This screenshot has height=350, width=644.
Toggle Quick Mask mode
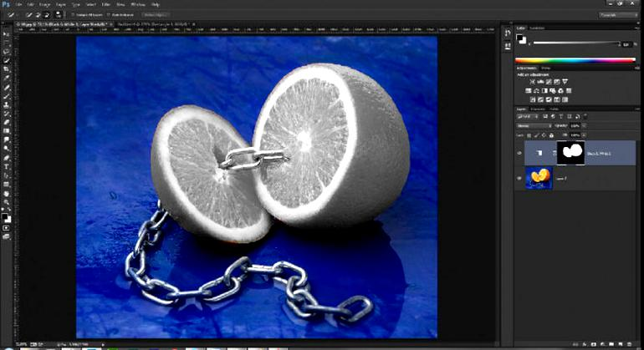point(6,228)
